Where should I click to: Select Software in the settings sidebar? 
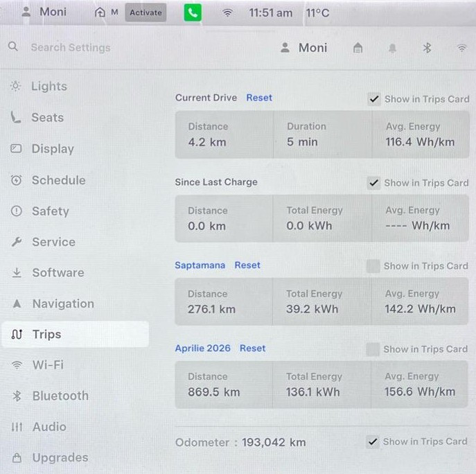[x=58, y=272]
